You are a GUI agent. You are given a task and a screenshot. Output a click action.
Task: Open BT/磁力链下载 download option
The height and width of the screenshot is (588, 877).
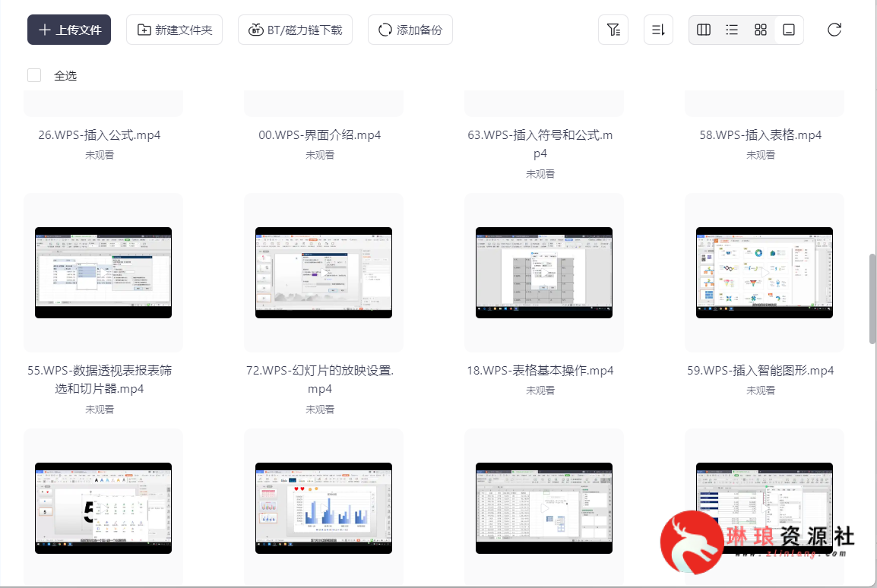pyautogui.click(x=296, y=30)
